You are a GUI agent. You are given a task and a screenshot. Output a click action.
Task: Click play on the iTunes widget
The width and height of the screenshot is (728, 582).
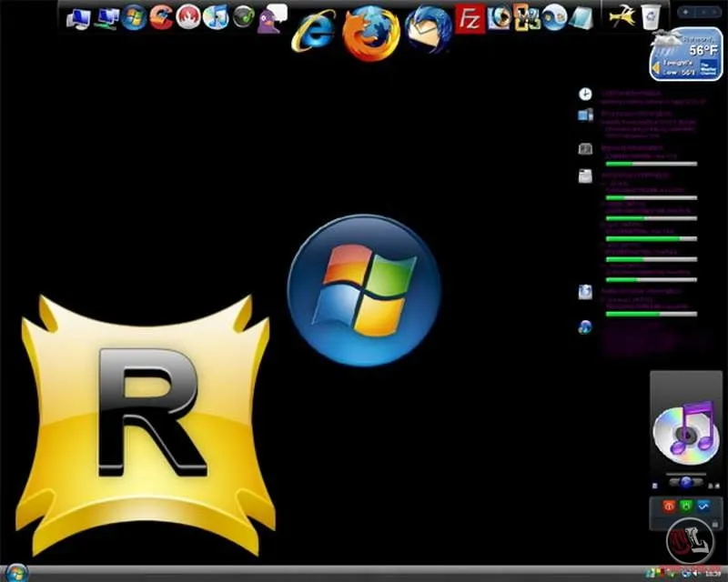click(686, 483)
